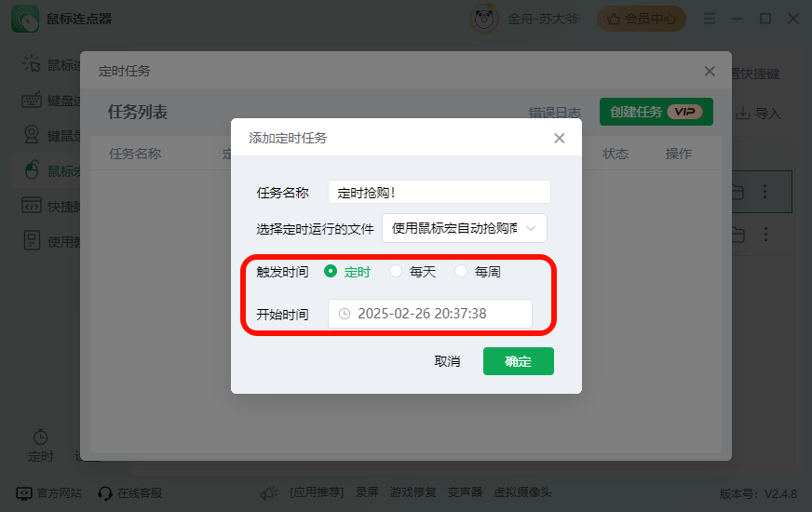812x512 pixels.
Task: Click the 版本号 V2.4.8 text
Action: coord(758,494)
